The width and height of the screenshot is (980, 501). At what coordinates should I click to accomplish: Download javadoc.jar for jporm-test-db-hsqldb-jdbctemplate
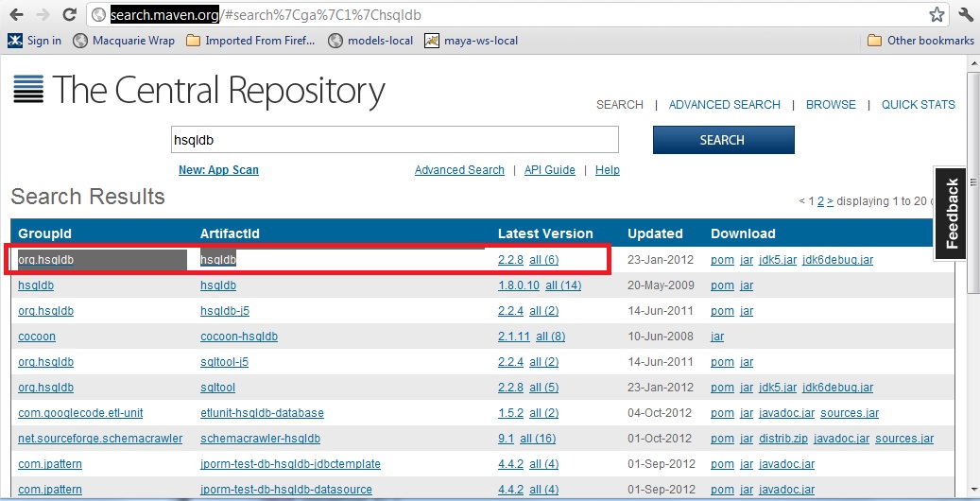[x=786, y=465]
